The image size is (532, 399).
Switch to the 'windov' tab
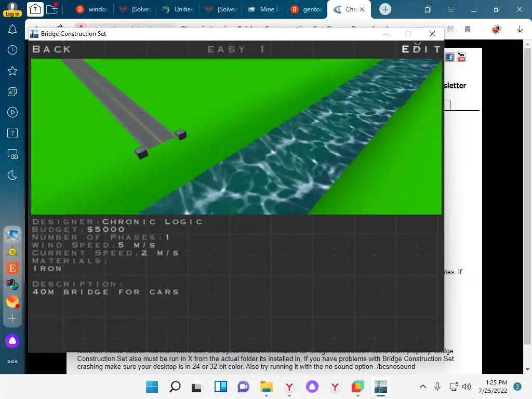pos(92,9)
